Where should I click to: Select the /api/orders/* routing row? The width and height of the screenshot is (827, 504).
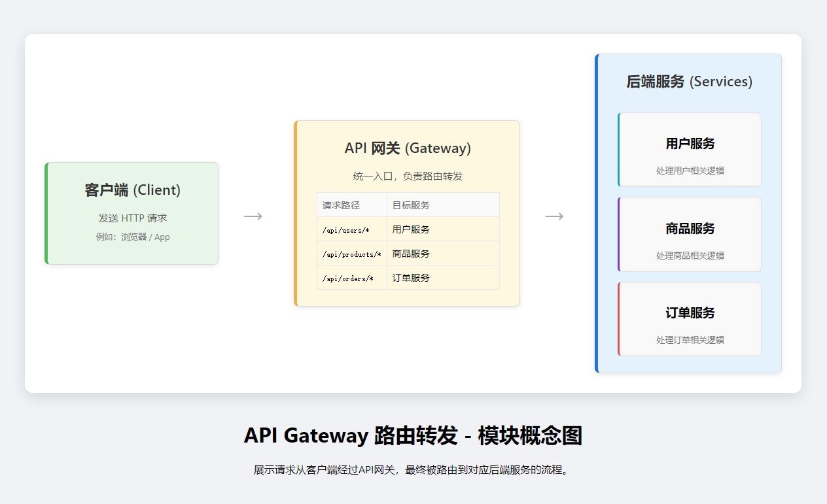pyautogui.click(x=407, y=277)
